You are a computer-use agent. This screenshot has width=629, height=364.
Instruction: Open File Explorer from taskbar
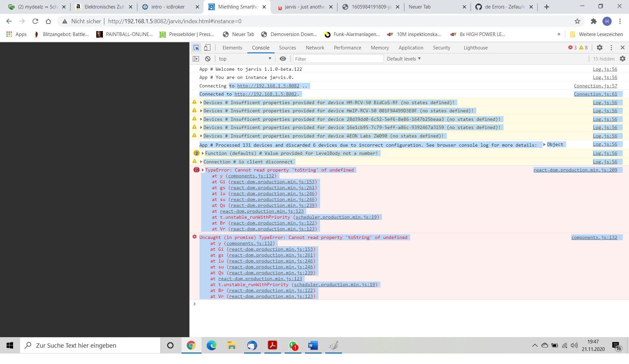click(x=232, y=345)
